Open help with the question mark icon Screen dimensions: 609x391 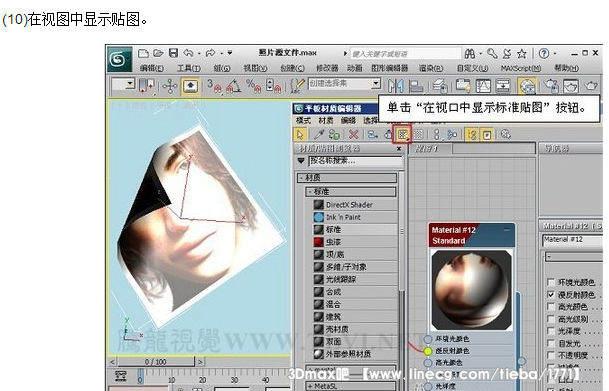(544, 53)
